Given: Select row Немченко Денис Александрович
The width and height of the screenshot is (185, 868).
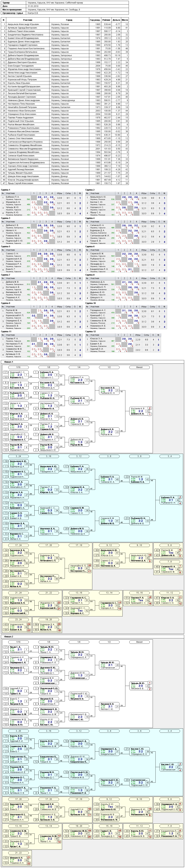Looking at the screenshot, I should tap(65, 100).
